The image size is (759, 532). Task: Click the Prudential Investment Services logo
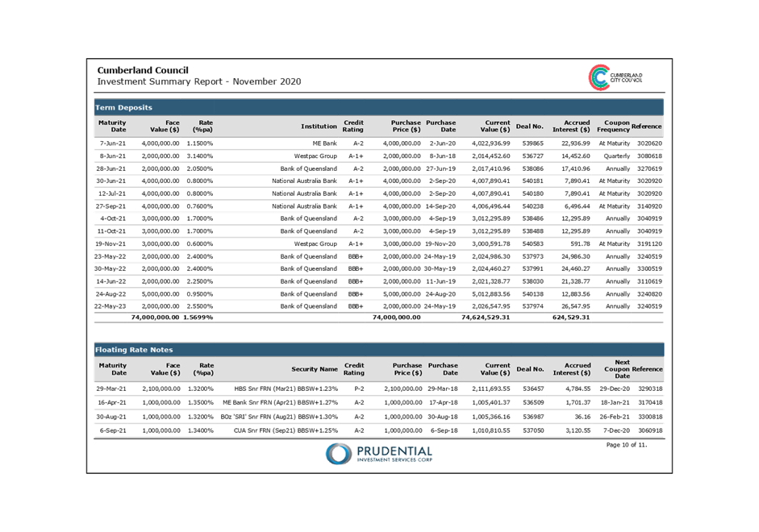click(x=379, y=454)
